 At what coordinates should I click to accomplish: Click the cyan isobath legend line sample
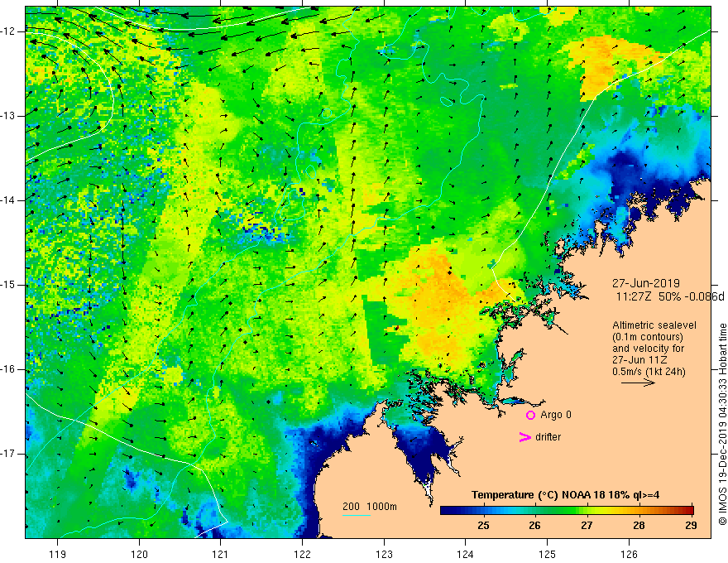click(x=356, y=515)
